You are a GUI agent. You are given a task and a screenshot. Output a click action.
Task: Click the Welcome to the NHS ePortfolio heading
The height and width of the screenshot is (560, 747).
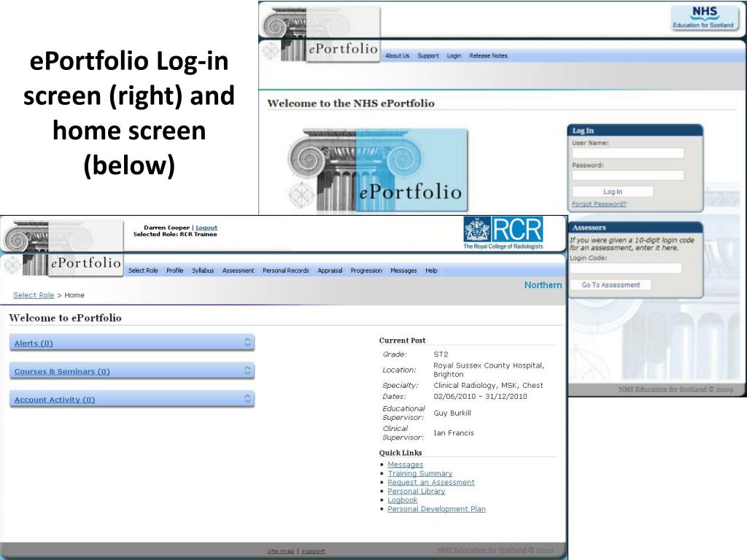(x=351, y=104)
